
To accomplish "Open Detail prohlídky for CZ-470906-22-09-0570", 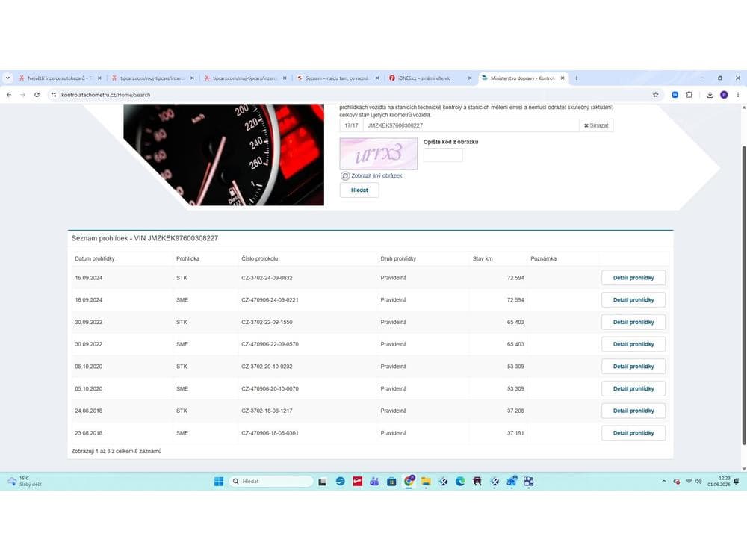I will (633, 344).
